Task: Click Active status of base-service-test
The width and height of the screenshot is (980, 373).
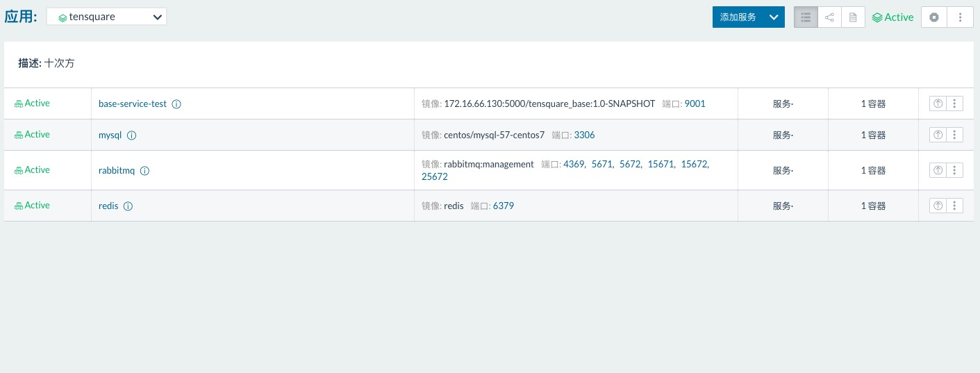Action: click(x=32, y=103)
